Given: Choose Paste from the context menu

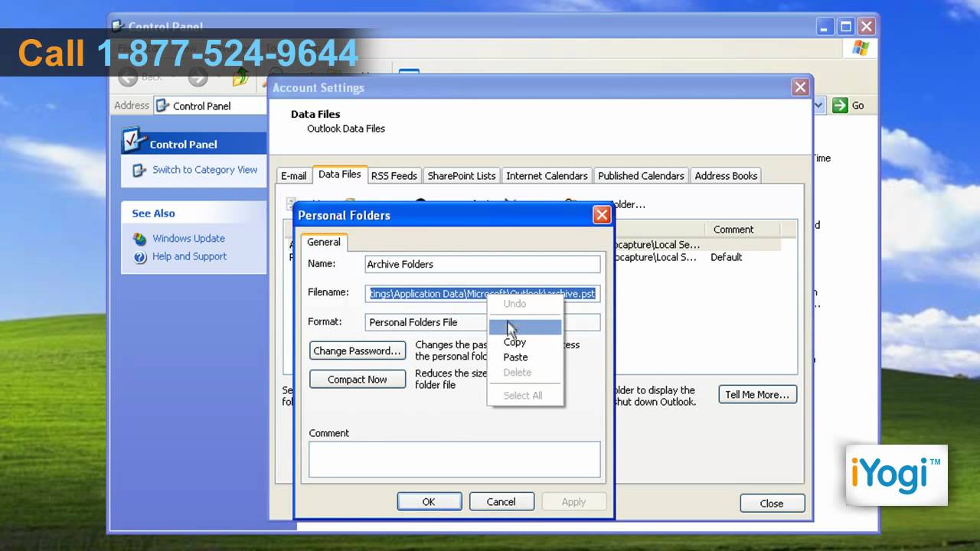Looking at the screenshot, I should (x=525, y=357).
